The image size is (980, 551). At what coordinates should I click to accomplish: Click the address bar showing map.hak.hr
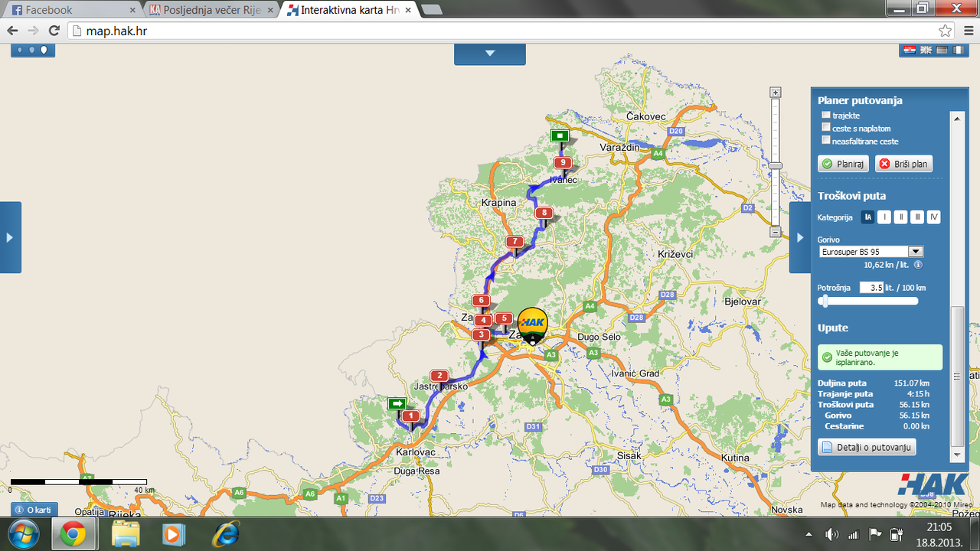point(501,31)
